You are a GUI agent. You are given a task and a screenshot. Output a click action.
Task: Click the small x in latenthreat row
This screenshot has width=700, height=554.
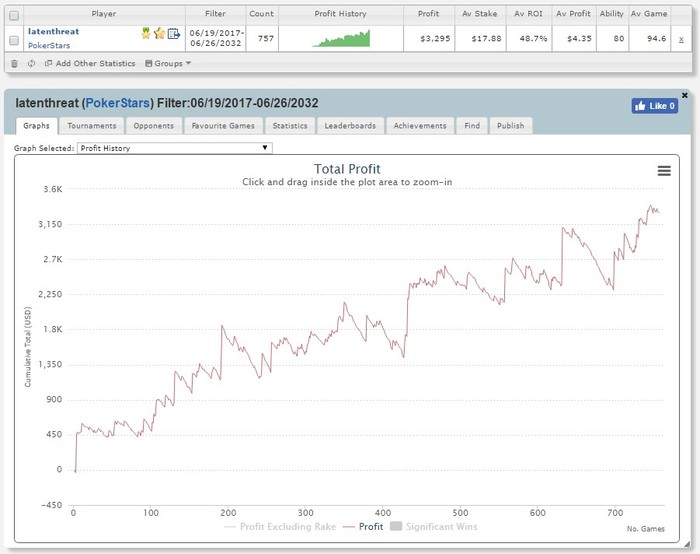coord(681,39)
